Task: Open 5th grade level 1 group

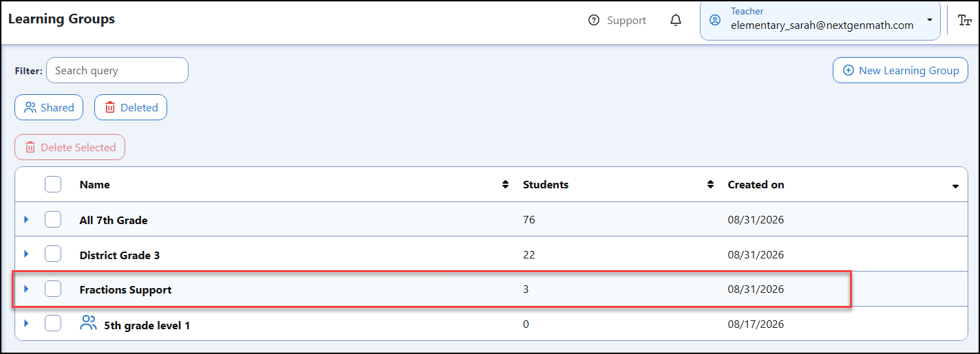Action: (x=147, y=324)
